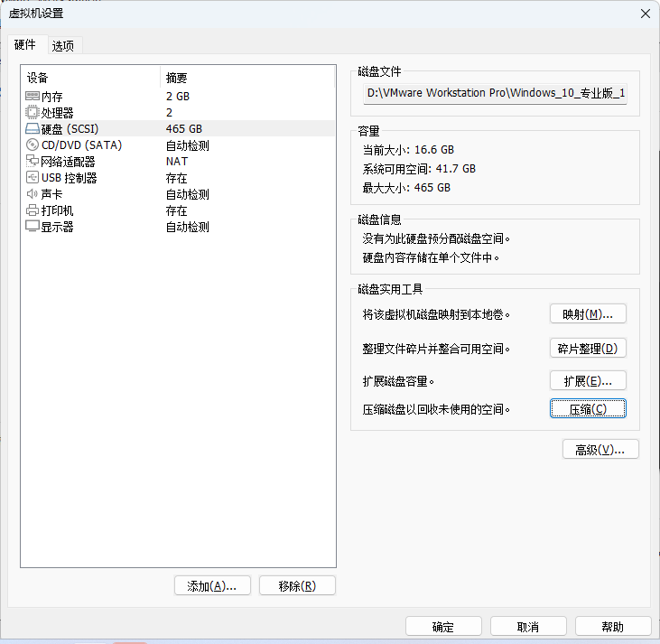Click the 映射(M)... map disk button
The image size is (660, 644).
click(588, 314)
